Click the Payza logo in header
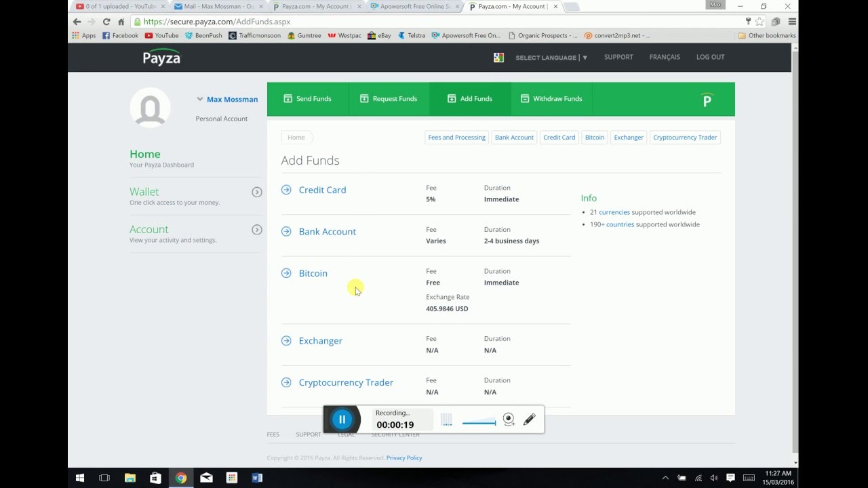Screen dimensions: 868x488 [161, 57]
